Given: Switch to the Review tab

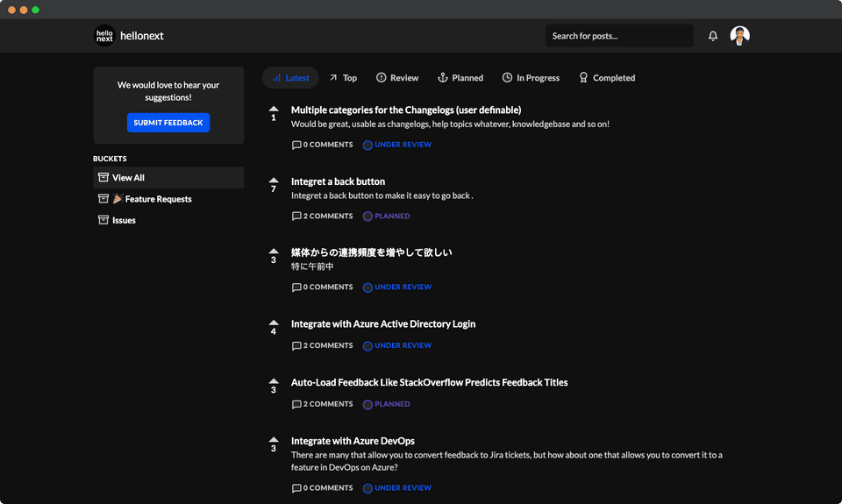Looking at the screenshot, I should [x=397, y=78].
